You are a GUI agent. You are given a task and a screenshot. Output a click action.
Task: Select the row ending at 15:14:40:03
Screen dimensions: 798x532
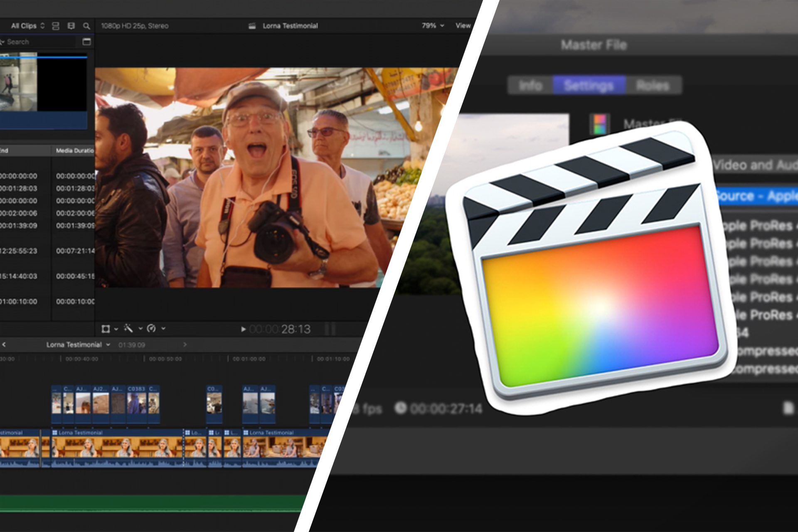pyautogui.click(x=47, y=276)
